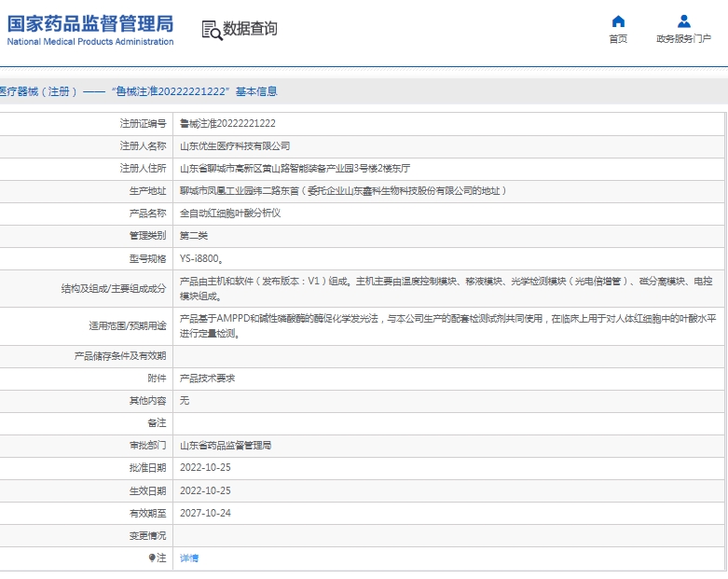Select the 批准日期 value 2022-10-25
728x579 pixels.
pos(205,467)
